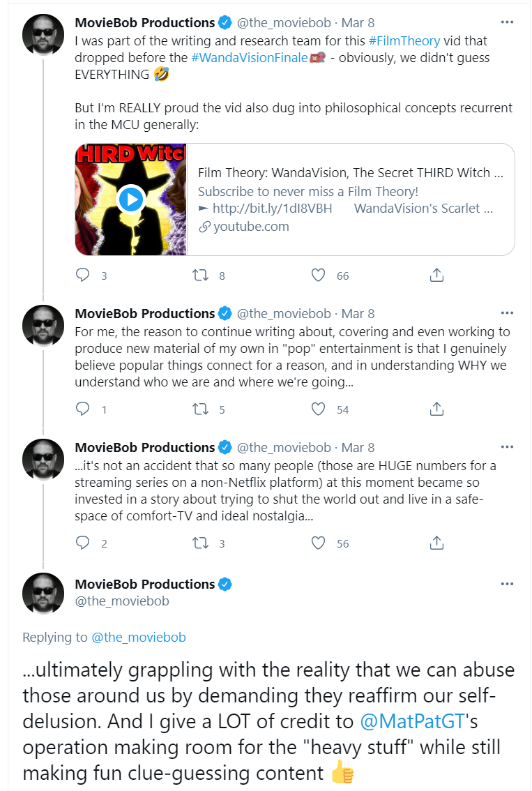The height and width of the screenshot is (791, 532).
Task: Click MovieBob avatar on the last tweet
Action: click(43, 593)
